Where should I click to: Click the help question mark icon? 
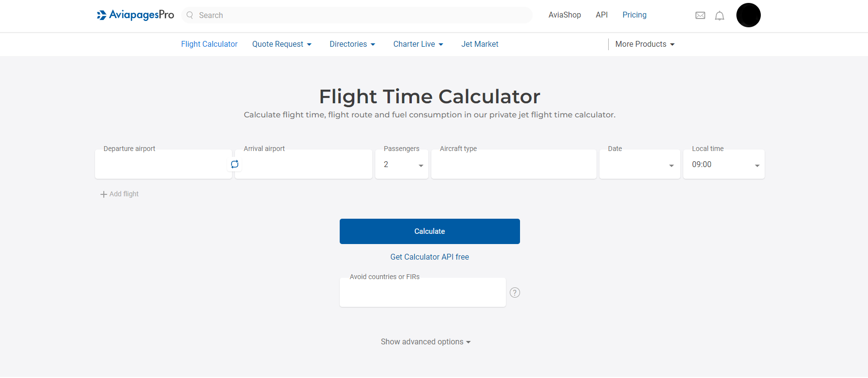(x=515, y=292)
